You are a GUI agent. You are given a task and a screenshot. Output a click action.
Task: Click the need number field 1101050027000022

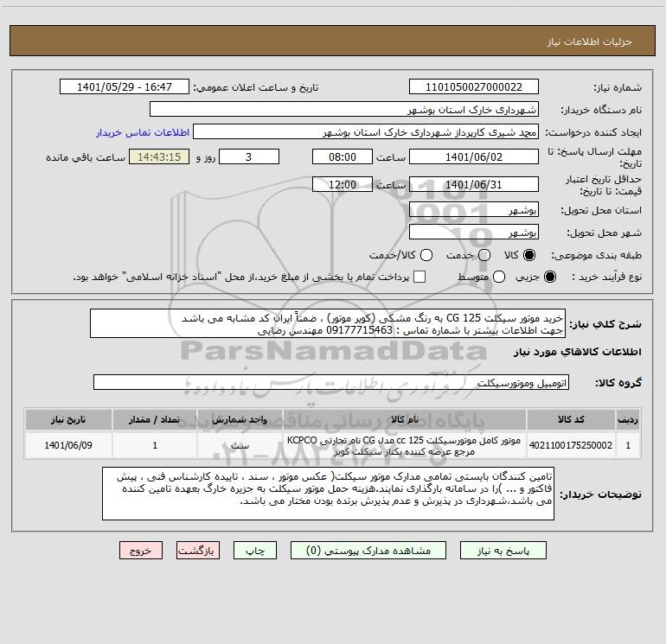pos(474,87)
